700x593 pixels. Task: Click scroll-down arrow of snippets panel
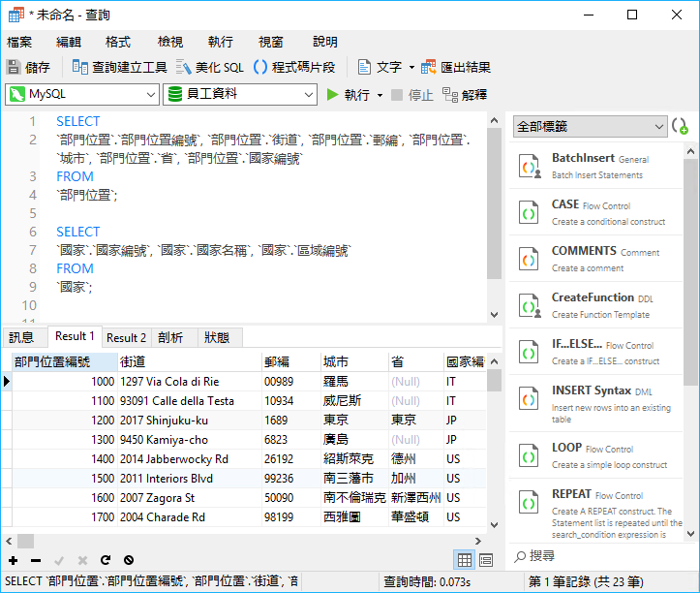click(690, 534)
